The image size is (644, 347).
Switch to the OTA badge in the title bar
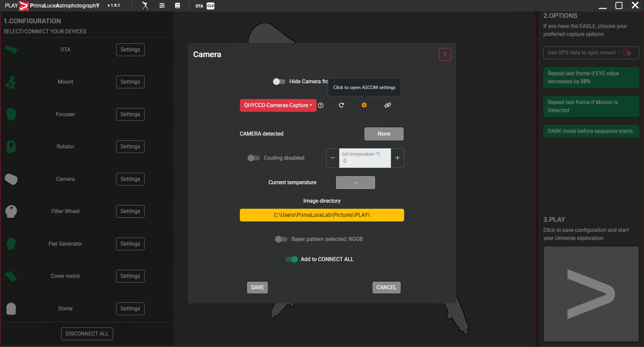tap(199, 6)
